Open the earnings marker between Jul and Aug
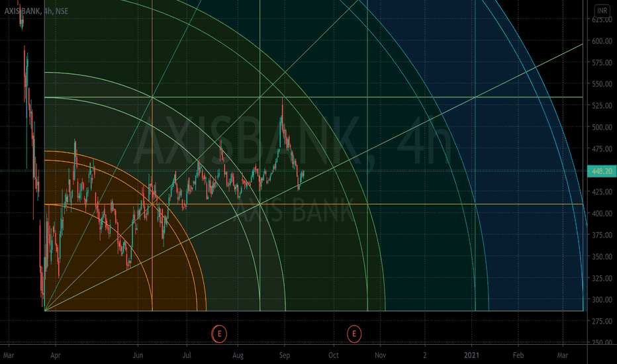The image size is (617, 364). [219, 334]
